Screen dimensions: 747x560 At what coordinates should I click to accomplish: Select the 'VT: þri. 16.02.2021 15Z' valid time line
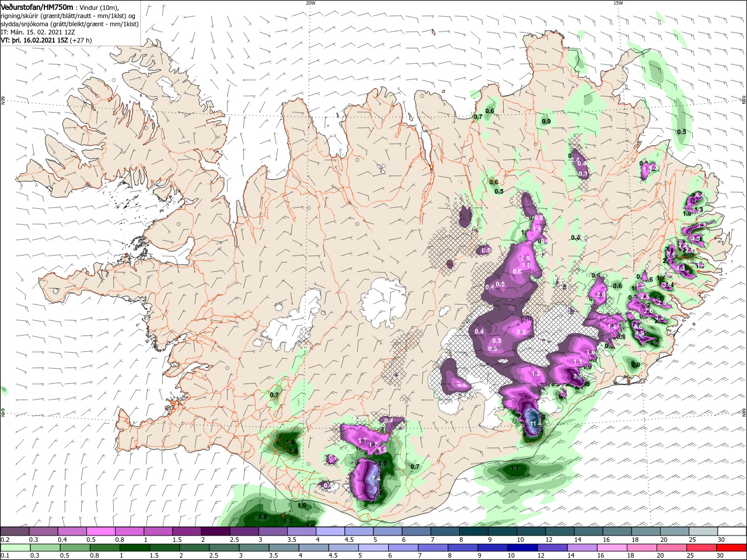tap(34, 41)
